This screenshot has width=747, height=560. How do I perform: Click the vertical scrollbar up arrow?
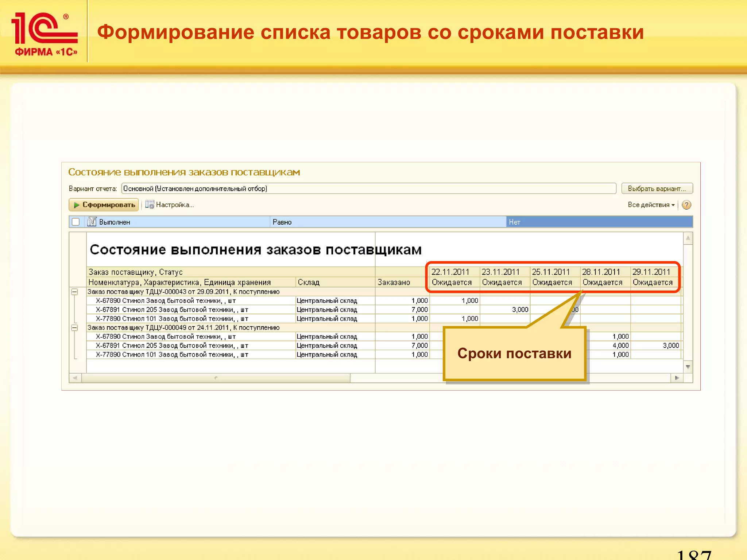[688, 238]
